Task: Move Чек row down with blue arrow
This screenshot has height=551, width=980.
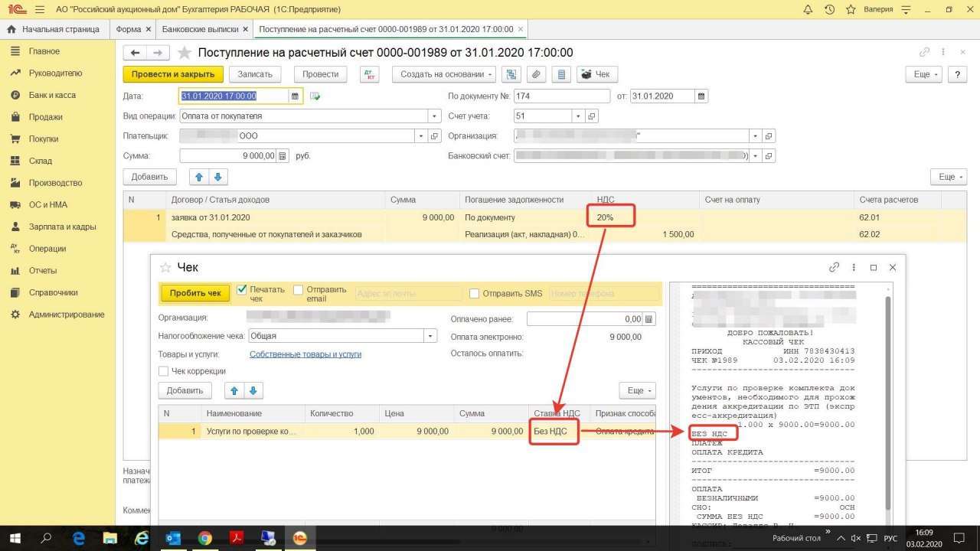Action: [x=253, y=390]
